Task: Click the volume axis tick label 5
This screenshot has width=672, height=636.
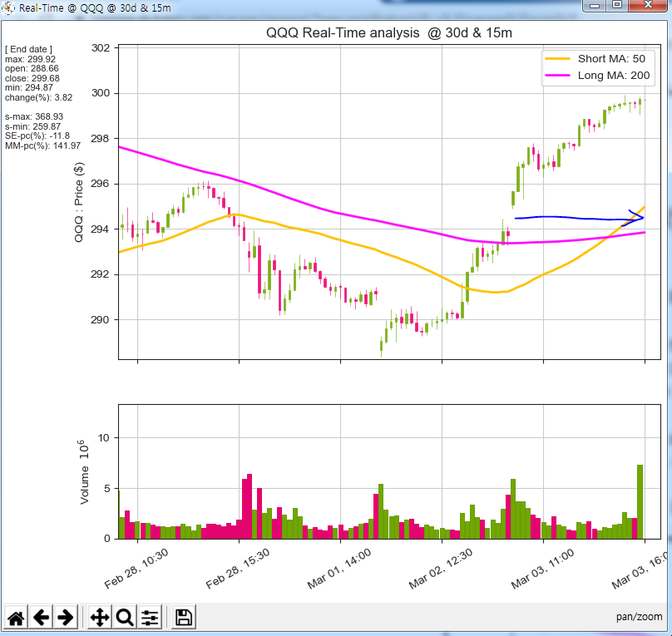Action: (x=106, y=488)
